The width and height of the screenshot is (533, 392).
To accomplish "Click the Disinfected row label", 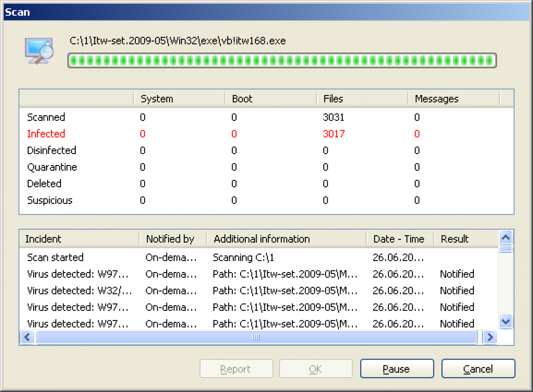I will coord(52,151).
